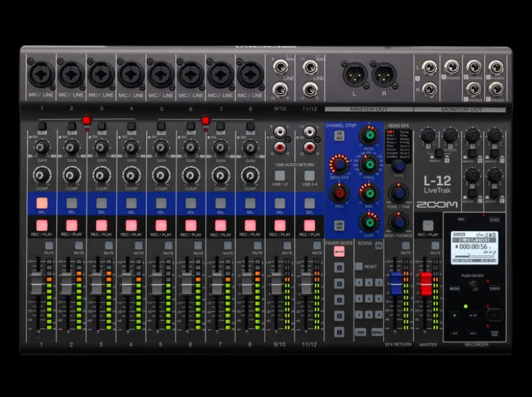
Task: Toggle red 48V phantom power for channels 5-8
Action: (205, 120)
